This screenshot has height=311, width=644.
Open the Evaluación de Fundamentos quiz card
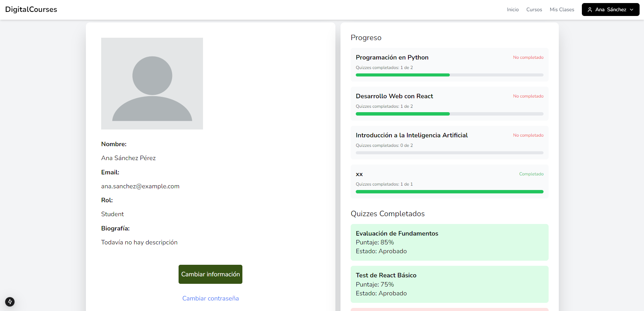point(449,242)
